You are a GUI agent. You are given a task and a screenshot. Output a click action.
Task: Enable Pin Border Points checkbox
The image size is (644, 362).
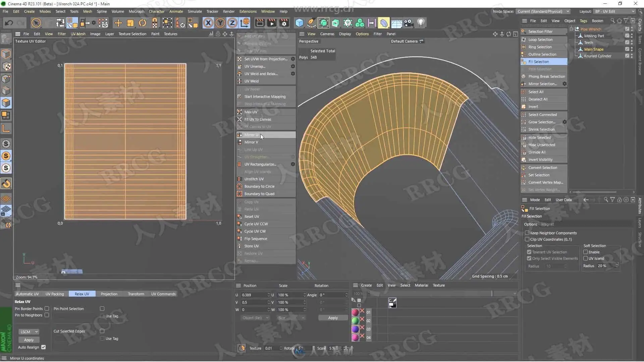click(47, 309)
